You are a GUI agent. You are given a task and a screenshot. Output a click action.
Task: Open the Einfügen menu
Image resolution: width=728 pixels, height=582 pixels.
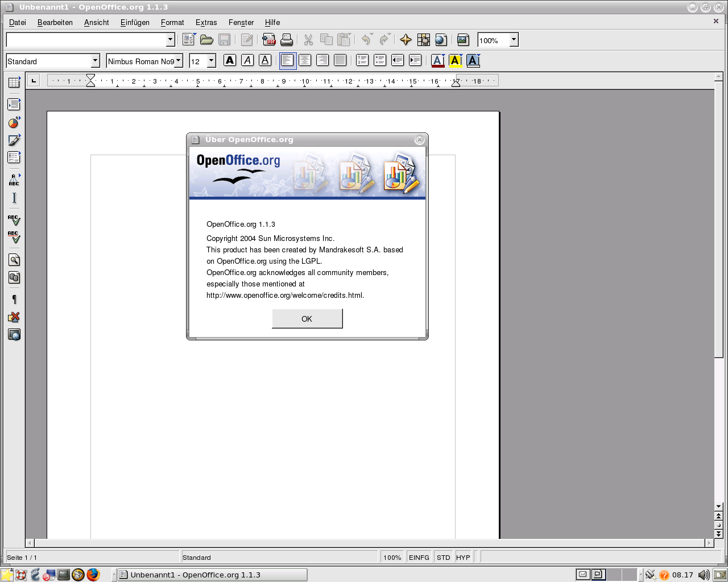(x=135, y=22)
